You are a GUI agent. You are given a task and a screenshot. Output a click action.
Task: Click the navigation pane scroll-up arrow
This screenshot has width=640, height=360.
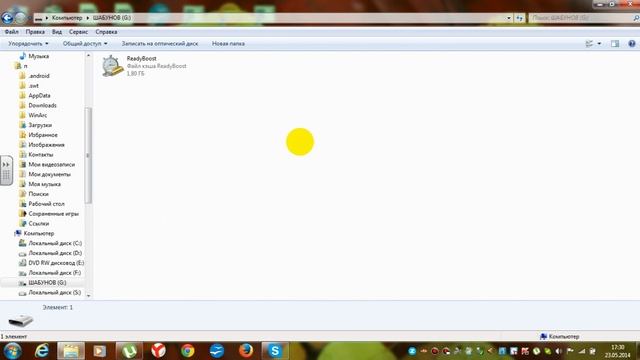coord(89,56)
